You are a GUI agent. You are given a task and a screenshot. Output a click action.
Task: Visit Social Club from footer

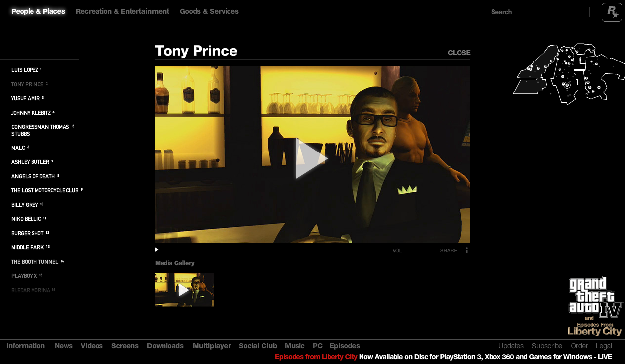[258, 346]
